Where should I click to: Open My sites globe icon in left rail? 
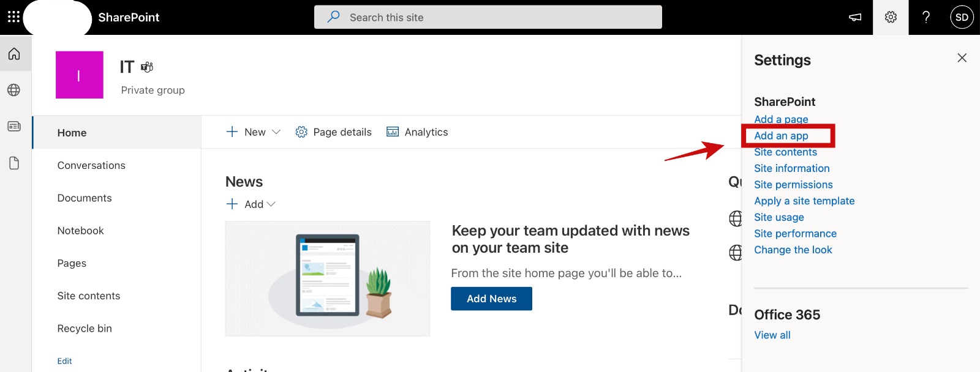pyautogui.click(x=14, y=90)
